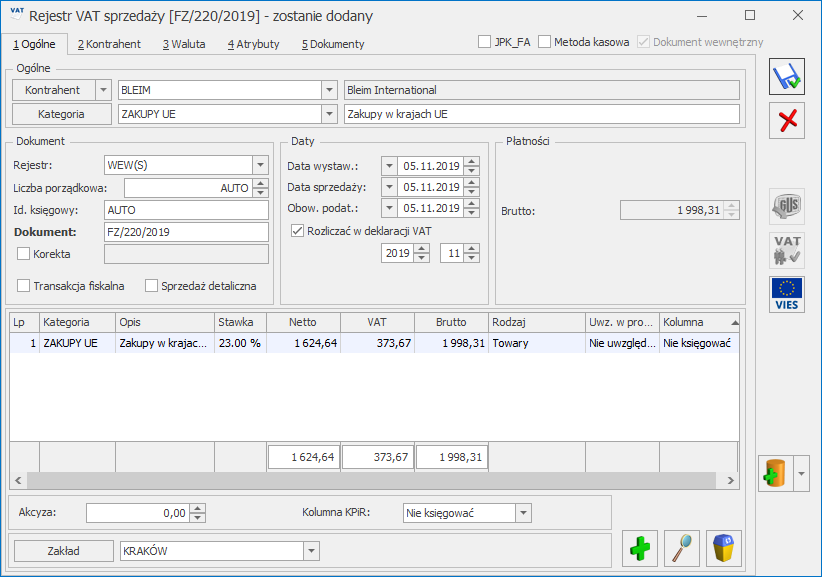Fetch contractor data from GUS icon
This screenshot has width=822, height=577.
tap(786, 206)
